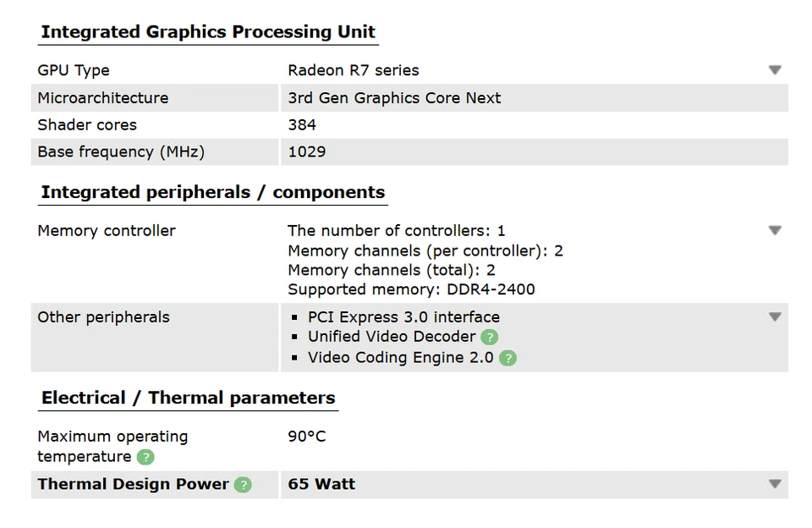Click the help icon next to Unified Video Decoder

(x=490, y=337)
